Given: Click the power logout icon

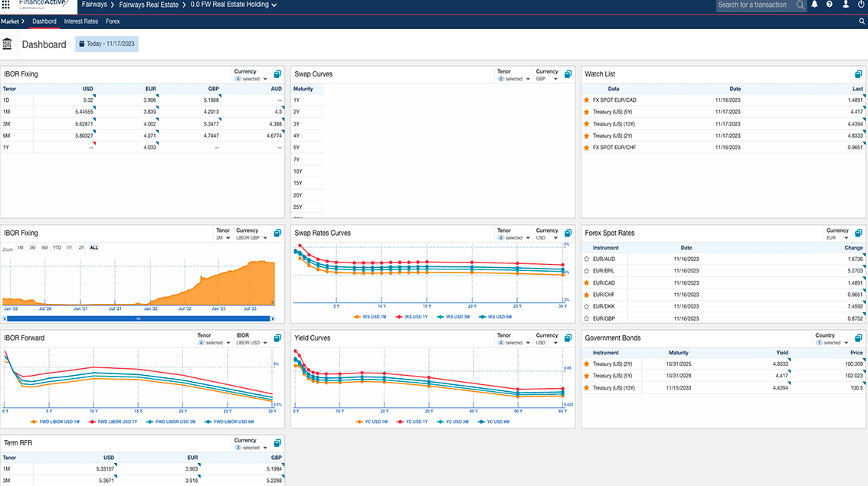Looking at the screenshot, I should (x=861, y=5).
